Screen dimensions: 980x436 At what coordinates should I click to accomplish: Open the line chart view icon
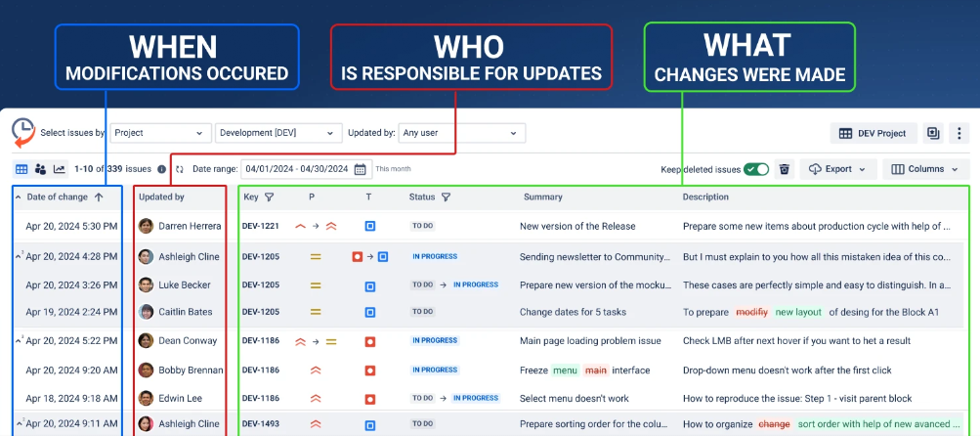[59, 169]
